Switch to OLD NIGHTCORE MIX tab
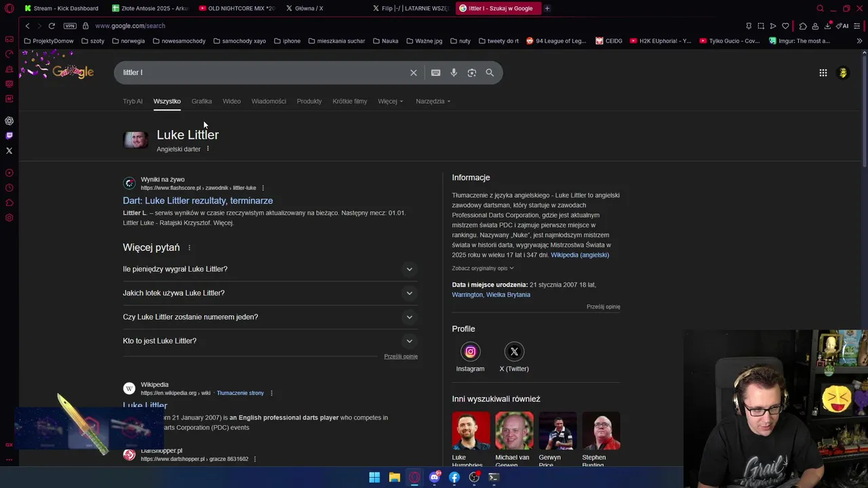Viewport: 868px width, 488px height. coord(237,8)
